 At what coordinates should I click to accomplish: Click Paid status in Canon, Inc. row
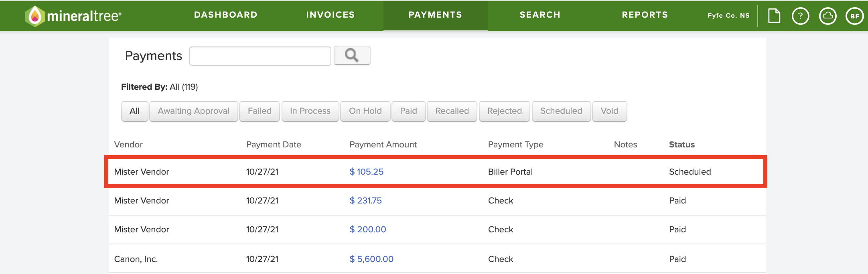point(677,259)
